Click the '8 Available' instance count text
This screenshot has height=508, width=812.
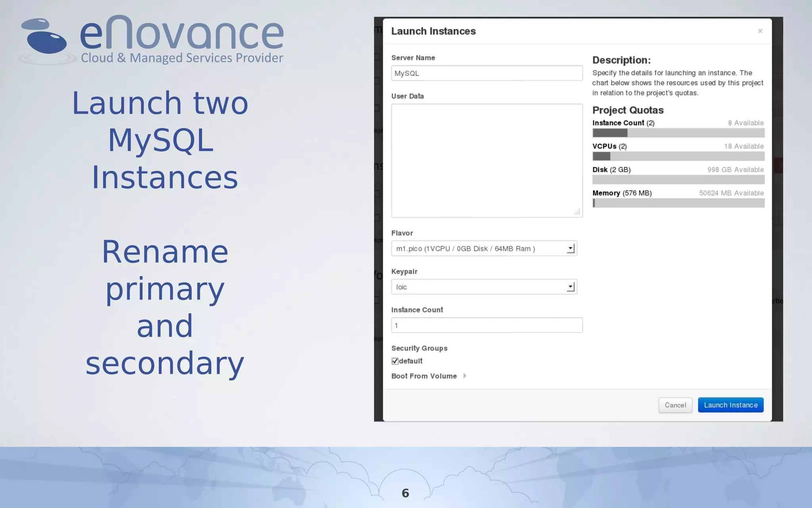(746, 123)
